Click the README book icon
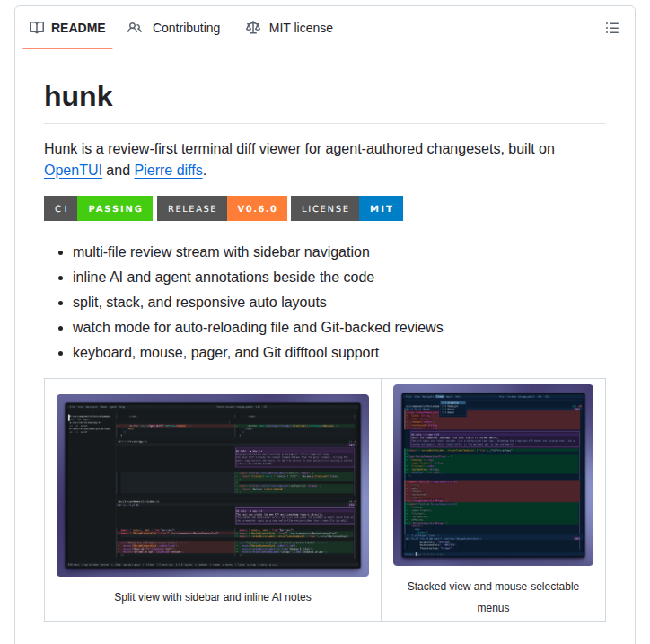Screen dimensions: 650x644 (37, 28)
